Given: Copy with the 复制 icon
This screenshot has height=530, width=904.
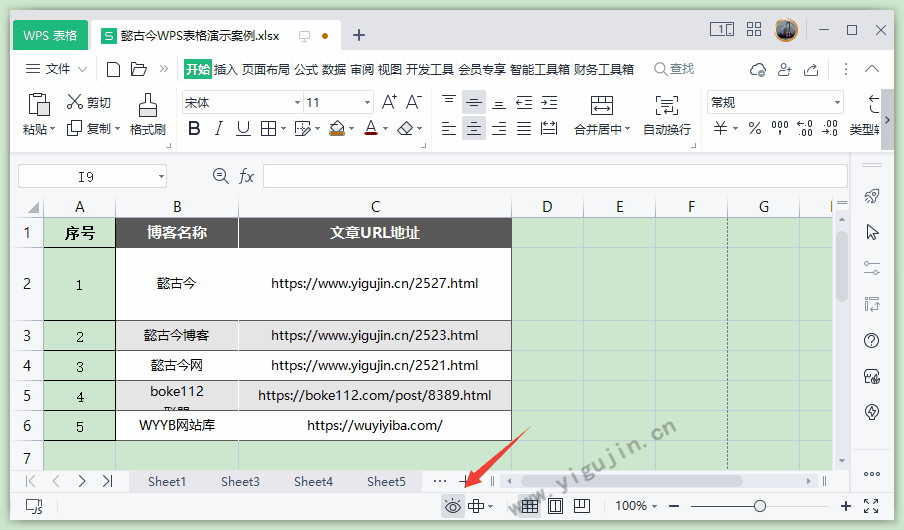Looking at the screenshot, I should [74, 128].
